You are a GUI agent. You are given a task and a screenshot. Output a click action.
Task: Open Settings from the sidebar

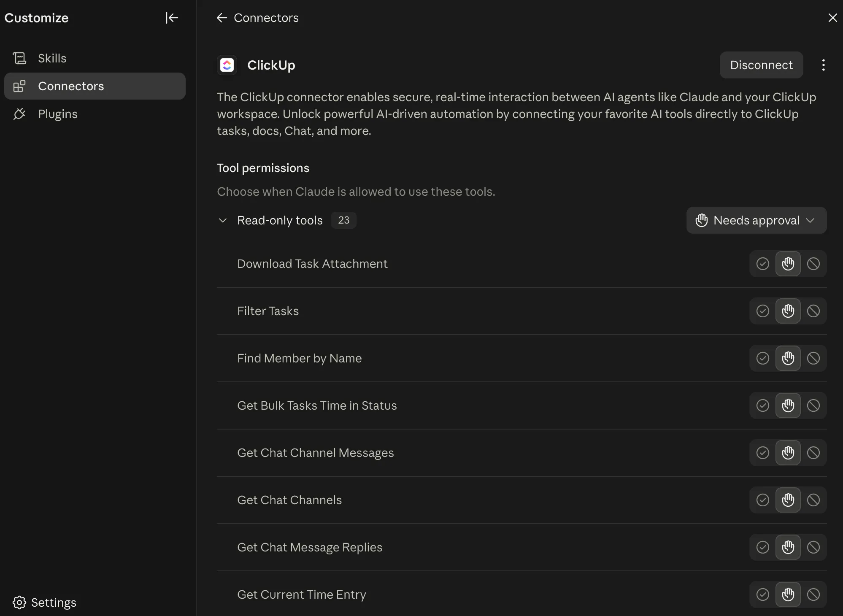point(45,602)
